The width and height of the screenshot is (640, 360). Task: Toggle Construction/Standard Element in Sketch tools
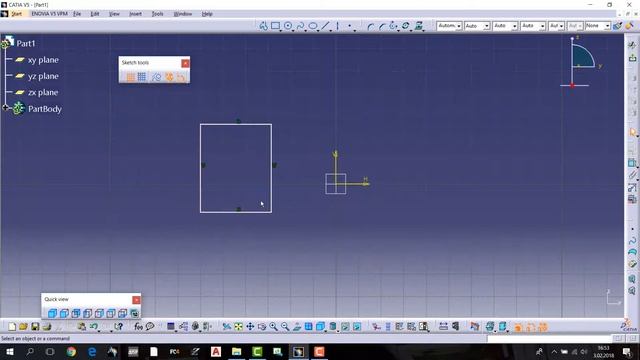click(x=156, y=77)
